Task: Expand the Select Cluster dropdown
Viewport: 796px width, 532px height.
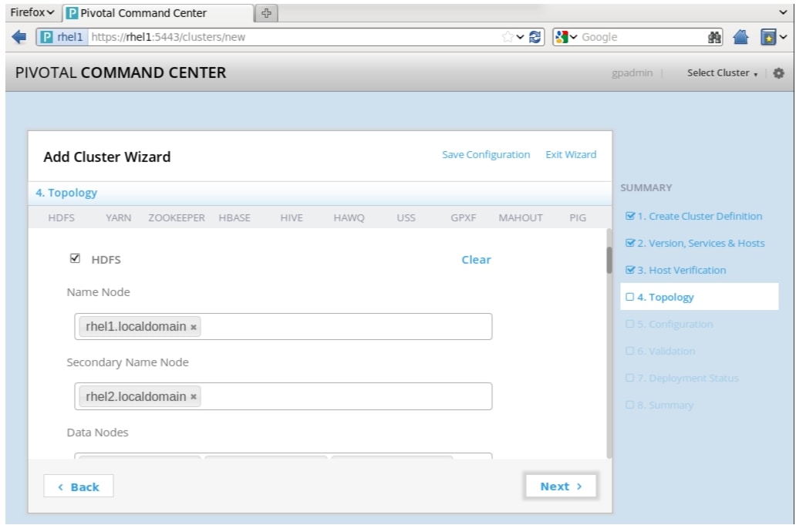Action: tap(723, 73)
